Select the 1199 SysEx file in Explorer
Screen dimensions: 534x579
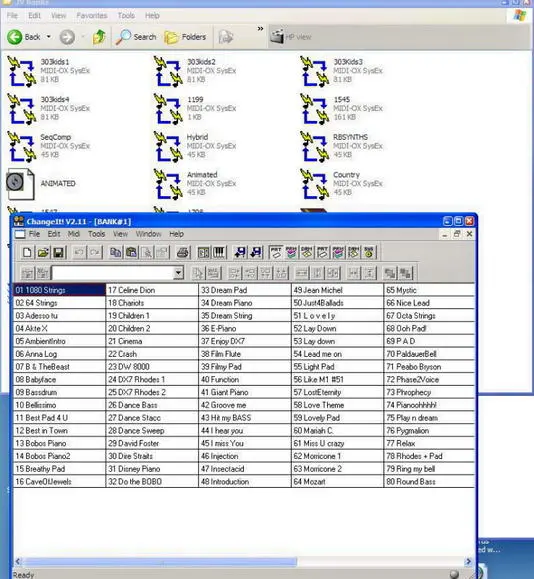[195, 109]
